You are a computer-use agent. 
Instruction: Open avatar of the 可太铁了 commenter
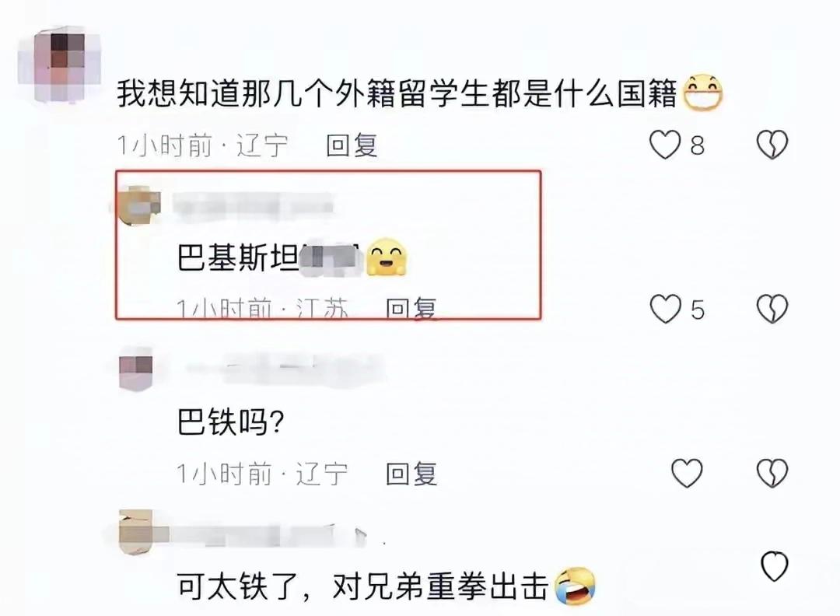(x=136, y=532)
